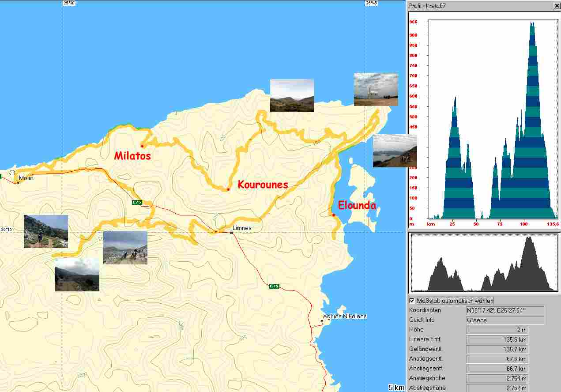Click the Limnes town marker square
Viewport: 561px width, 392px height.
[231, 233]
